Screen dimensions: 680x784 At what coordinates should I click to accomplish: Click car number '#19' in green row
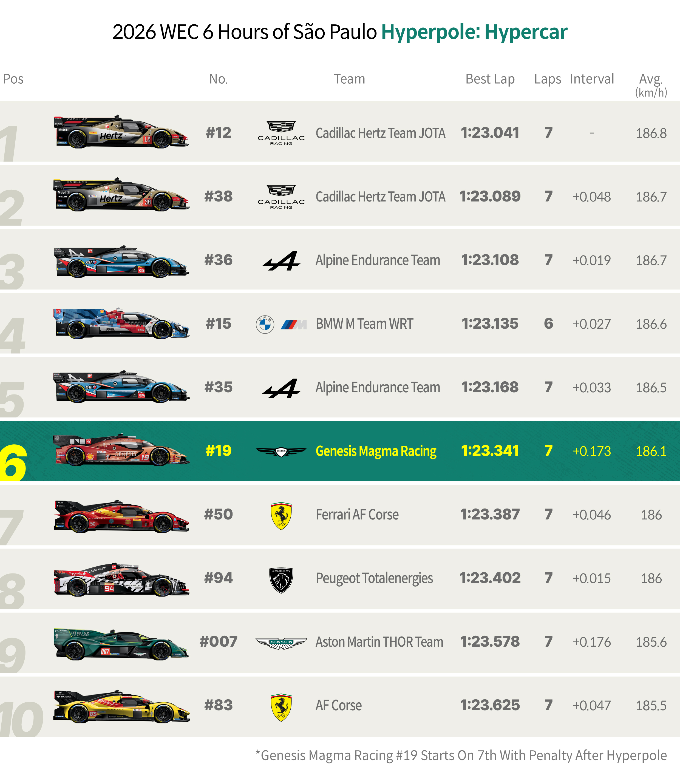coord(219,451)
